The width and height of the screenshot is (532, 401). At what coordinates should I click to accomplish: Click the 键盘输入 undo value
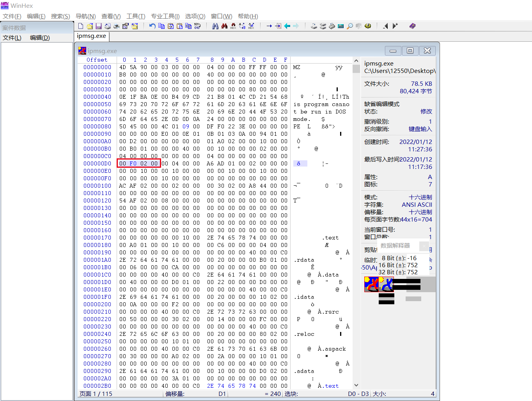[x=420, y=129]
